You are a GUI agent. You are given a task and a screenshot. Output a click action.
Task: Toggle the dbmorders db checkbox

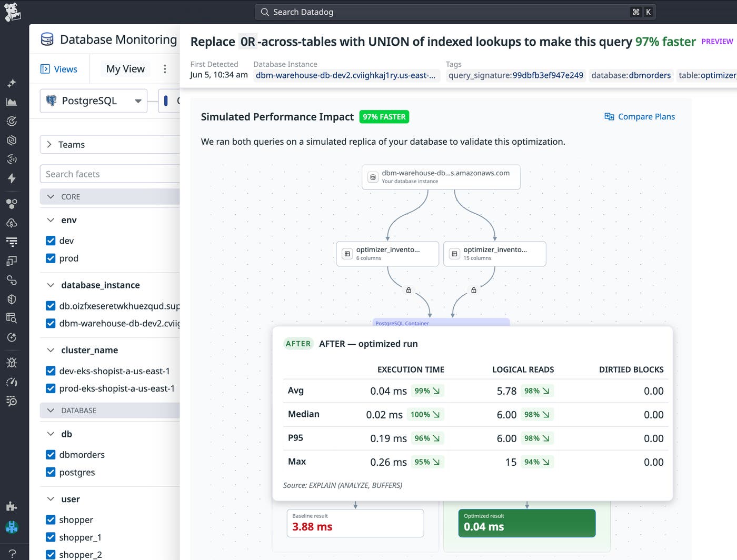[x=51, y=455]
